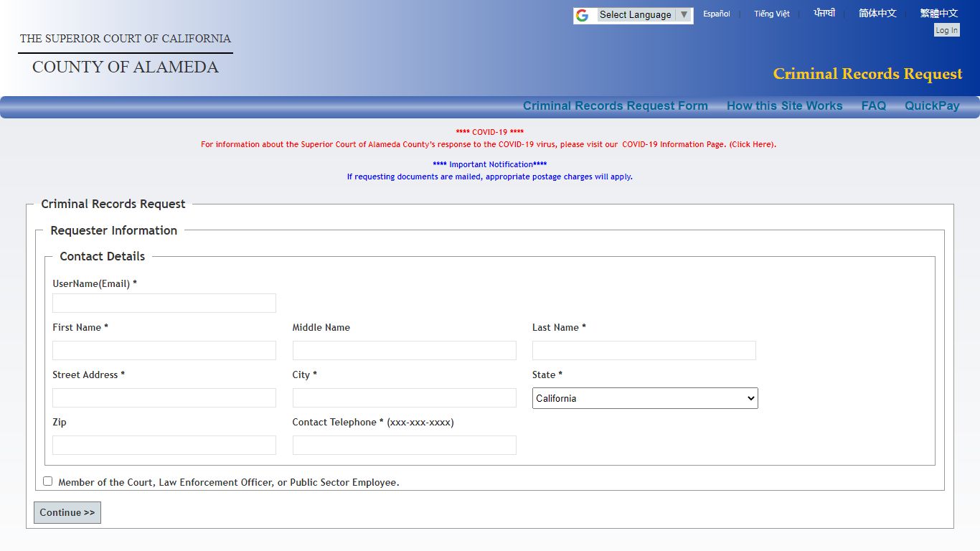Click the Street Address input field
This screenshot has width=980, height=551.
point(164,397)
